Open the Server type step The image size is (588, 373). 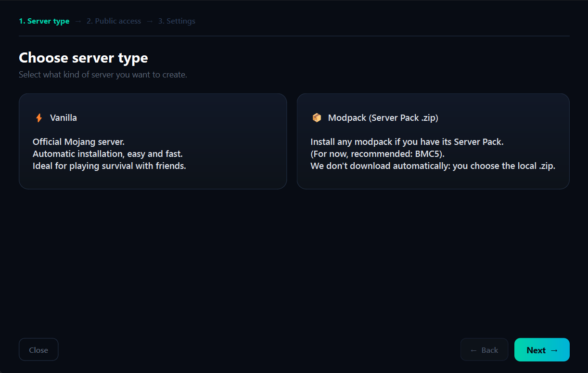[x=44, y=21]
